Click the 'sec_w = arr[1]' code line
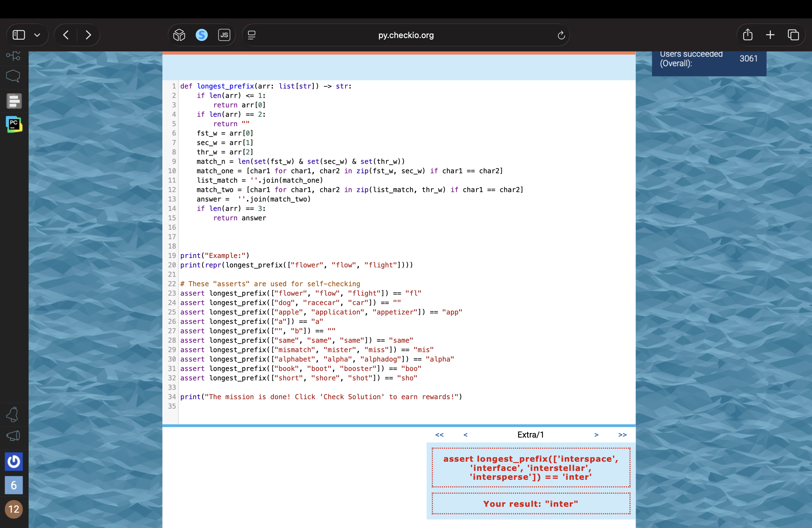The width and height of the screenshot is (812, 528). pyautogui.click(x=225, y=143)
